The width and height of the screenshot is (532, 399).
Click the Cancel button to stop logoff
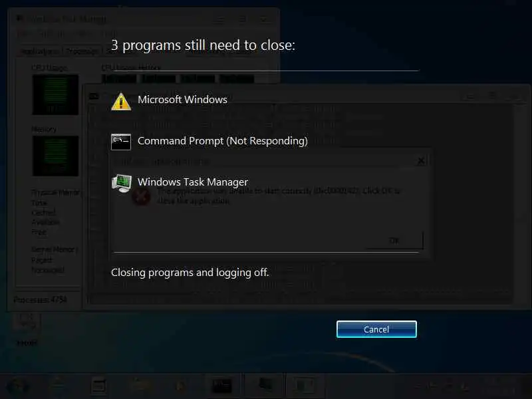tap(376, 329)
